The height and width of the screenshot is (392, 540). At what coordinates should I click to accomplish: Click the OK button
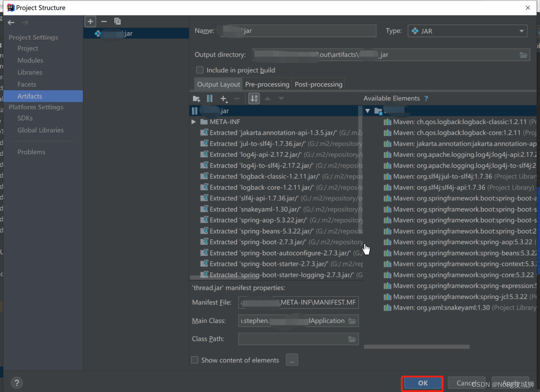point(423,383)
